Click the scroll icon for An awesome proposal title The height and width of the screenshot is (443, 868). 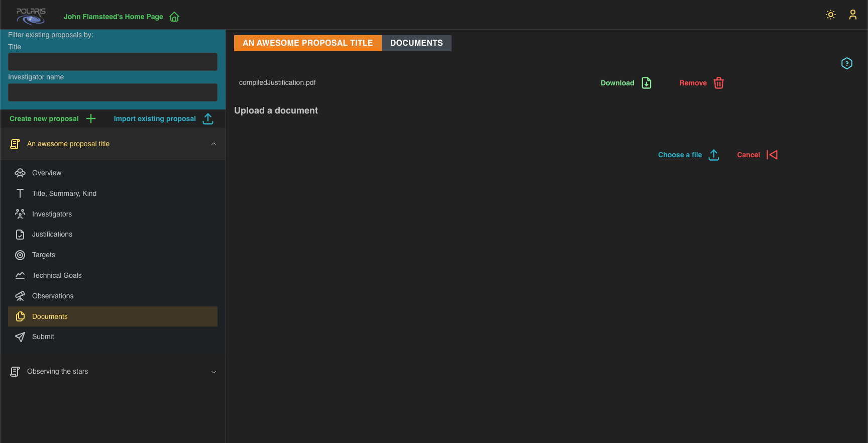15,144
